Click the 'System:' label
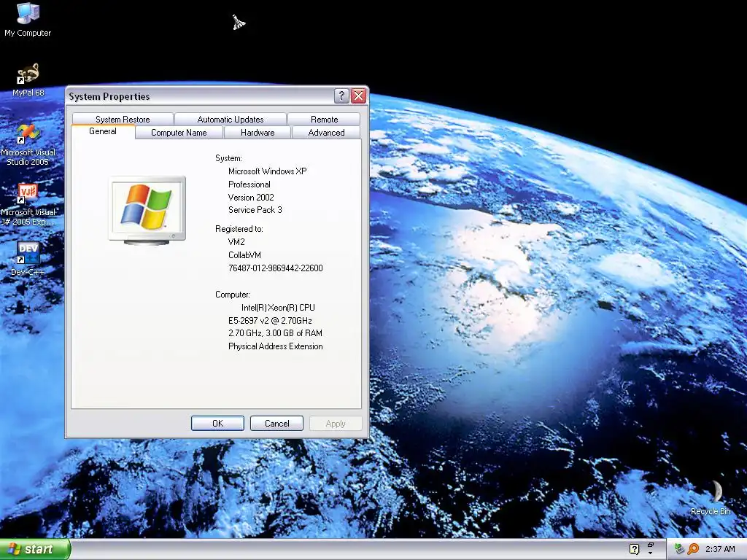This screenshot has width=747, height=560. click(x=228, y=158)
